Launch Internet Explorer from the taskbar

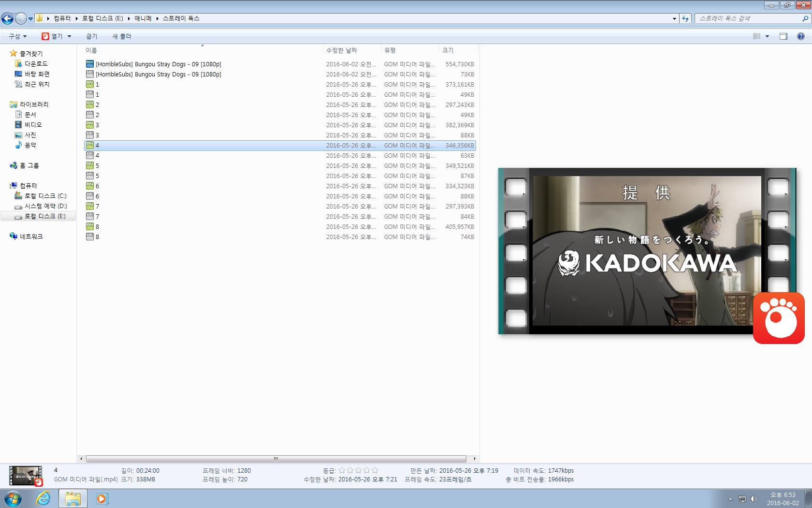tap(43, 498)
